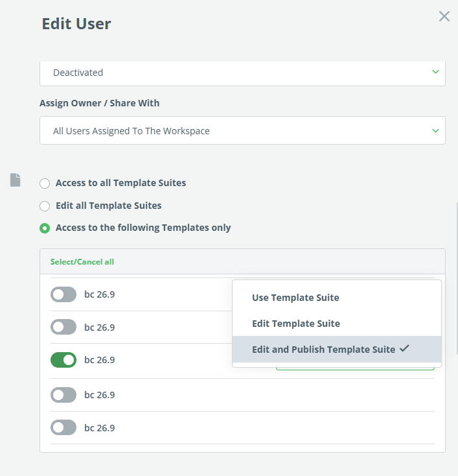Close the Edit User dialog
The width and height of the screenshot is (458, 476).
pyautogui.click(x=444, y=17)
